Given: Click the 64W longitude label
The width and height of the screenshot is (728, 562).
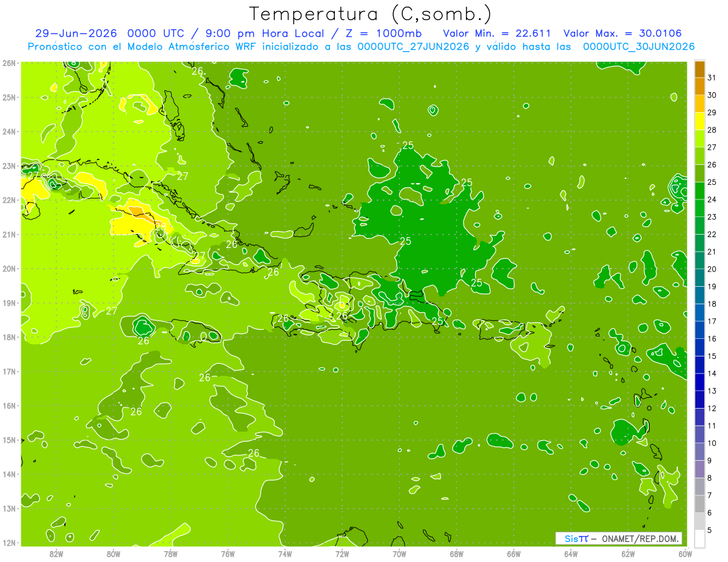Looking at the screenshot, I should 571,554.
